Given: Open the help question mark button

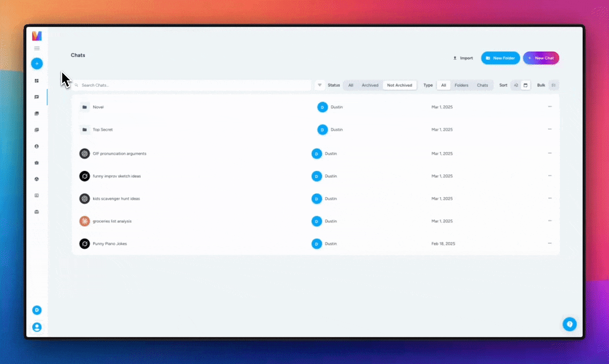Looking at the screenshot, I should (570, 324).
